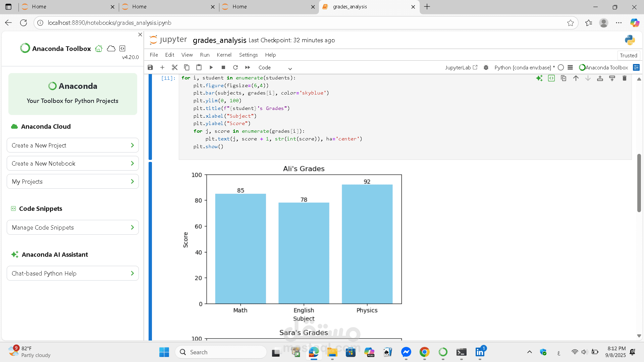This screenshot has width=644, height=362.
Task: Toggle the blue sidebar panel icon
Action: 636,67
